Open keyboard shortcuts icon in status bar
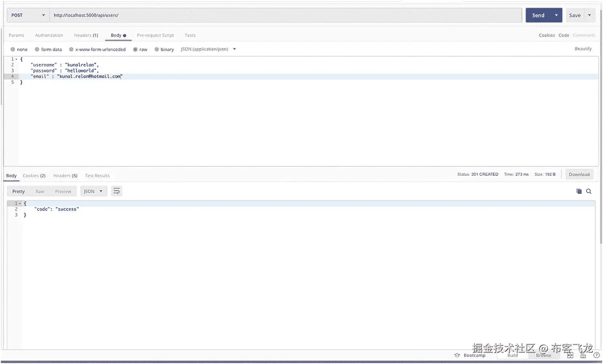 tap(582, 356)
